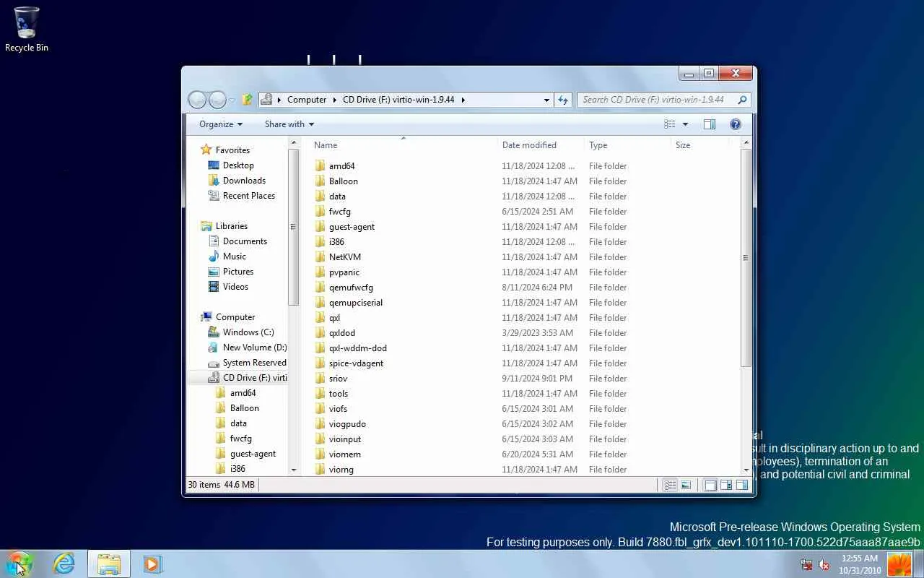
Task: Click the Explorer Forward navigation arrow
Action: (217, 100)
